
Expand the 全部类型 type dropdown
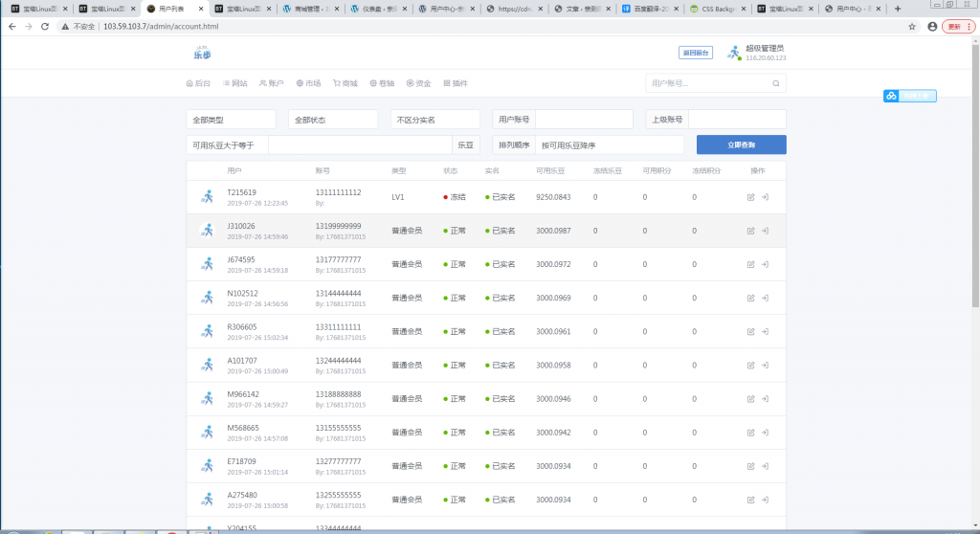[233, 120]
